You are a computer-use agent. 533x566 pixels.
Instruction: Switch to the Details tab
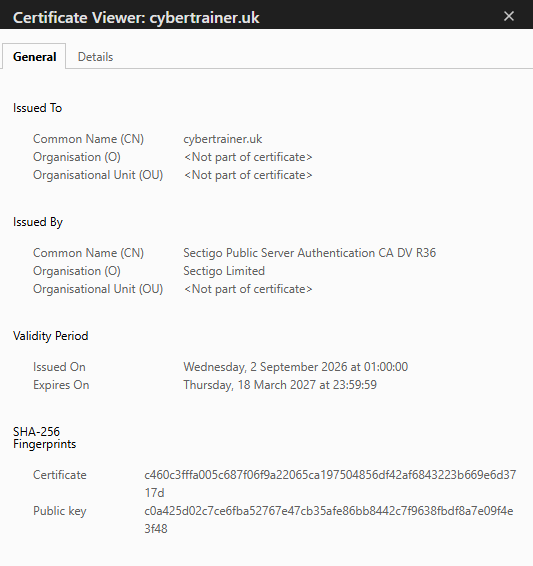click(95, 57)
